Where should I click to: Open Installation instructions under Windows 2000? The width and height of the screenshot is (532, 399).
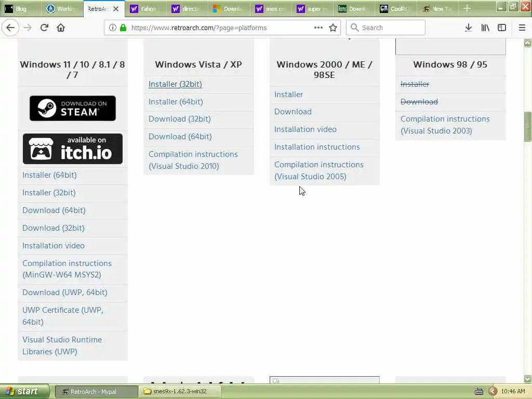tap(317, 147)
